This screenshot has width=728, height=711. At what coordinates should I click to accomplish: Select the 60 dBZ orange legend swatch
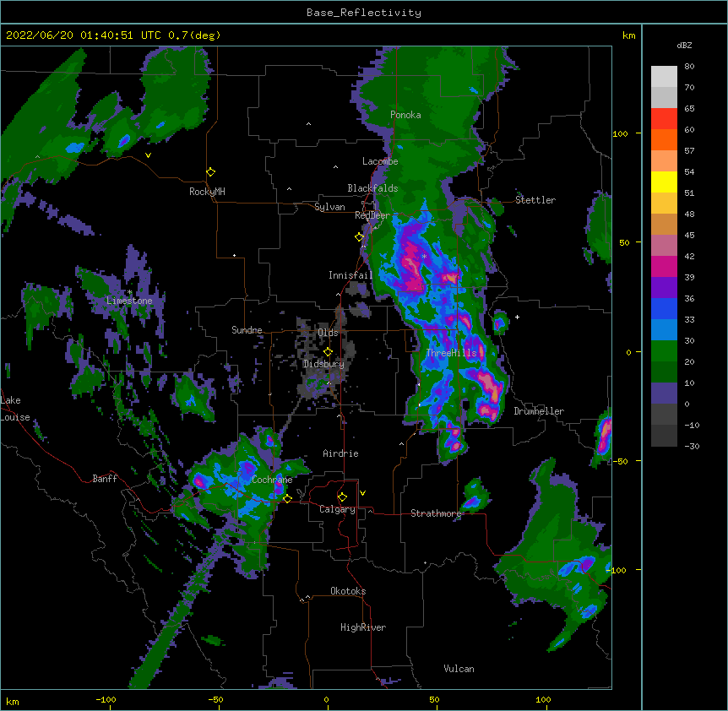pyautogui.click(x=664, y=139)
